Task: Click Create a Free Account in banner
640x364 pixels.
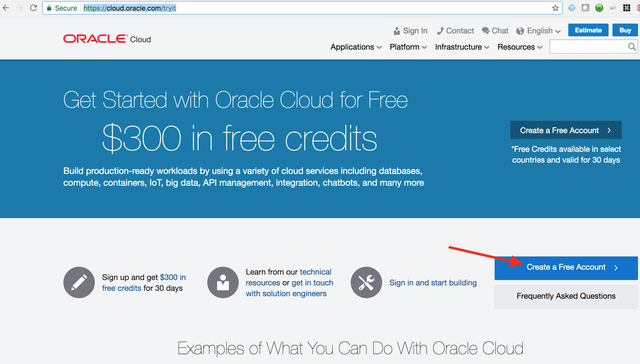Action: point(566,130)
